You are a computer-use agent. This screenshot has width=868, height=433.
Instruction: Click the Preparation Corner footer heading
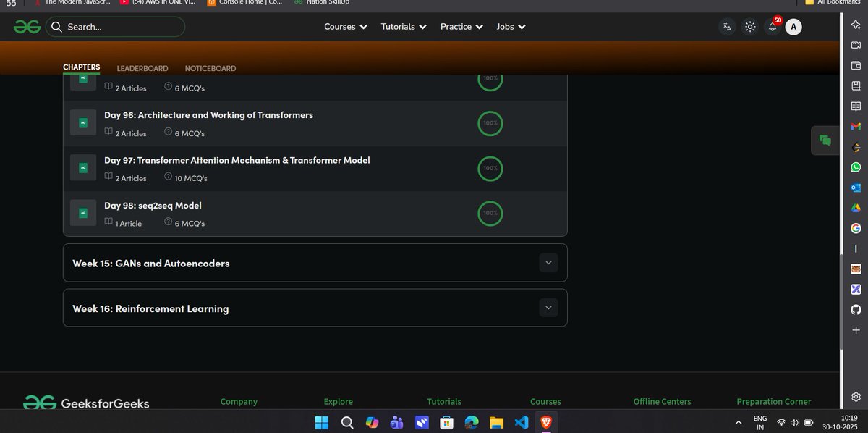click(x=774, y=401)
